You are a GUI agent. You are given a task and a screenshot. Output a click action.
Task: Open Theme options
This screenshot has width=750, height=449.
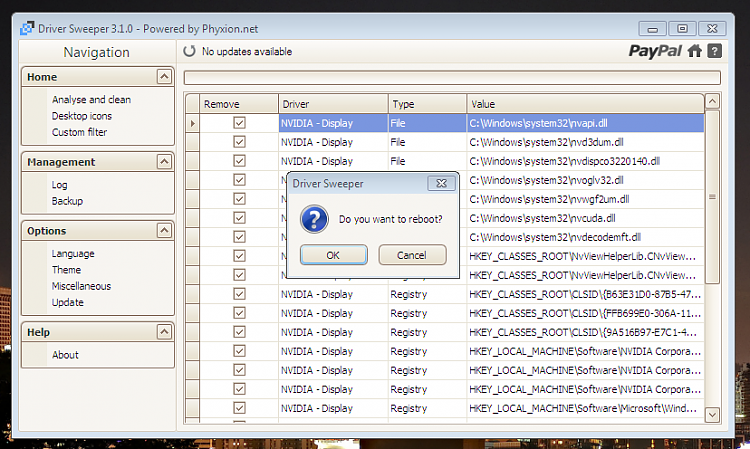pos(66,270)
